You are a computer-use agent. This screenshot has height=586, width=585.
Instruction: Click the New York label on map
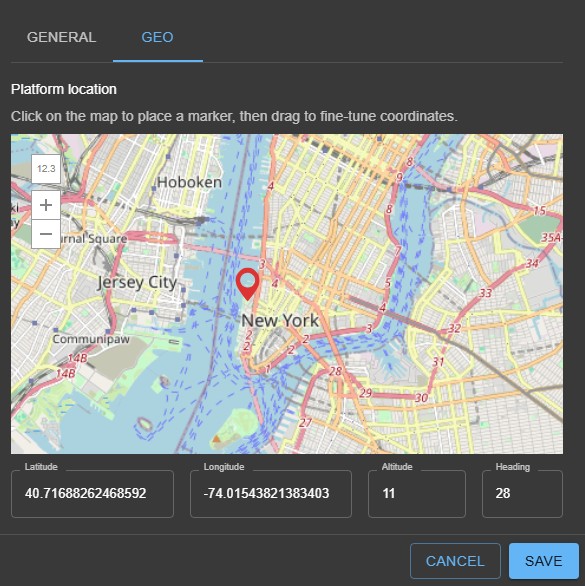pos(280,321)
